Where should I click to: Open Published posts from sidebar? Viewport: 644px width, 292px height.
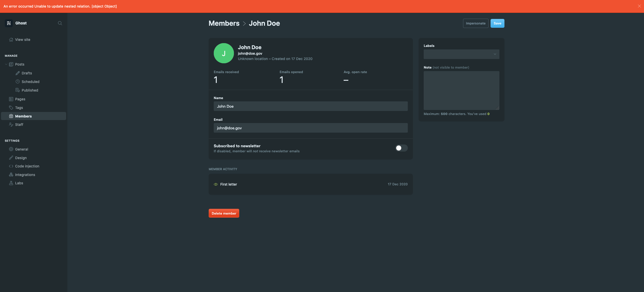[17, 90]
